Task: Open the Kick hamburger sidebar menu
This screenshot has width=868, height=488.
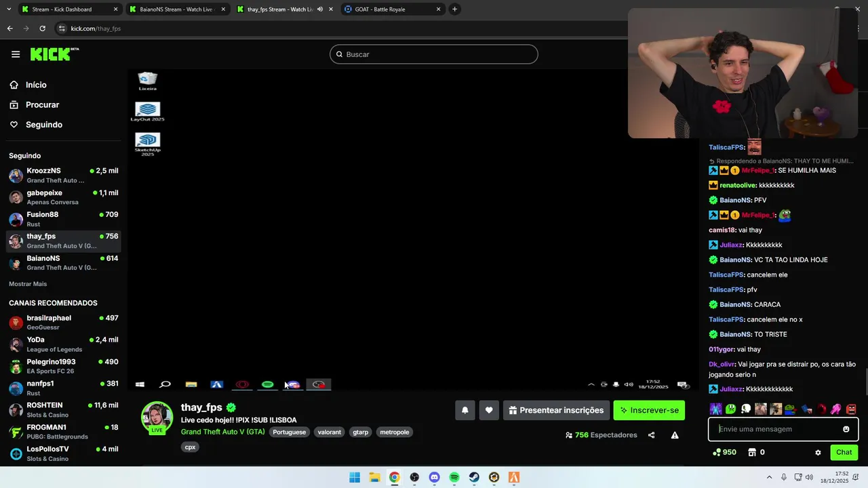Action: 16,54
